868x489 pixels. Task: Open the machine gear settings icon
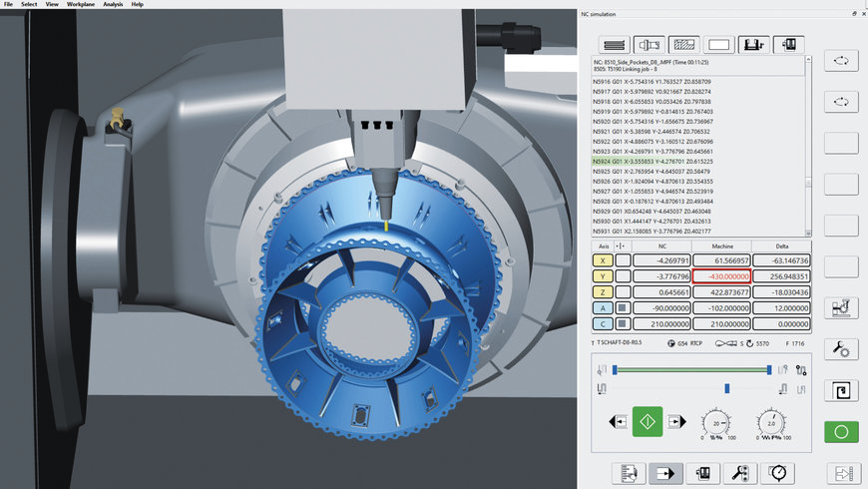pos(841,308)
